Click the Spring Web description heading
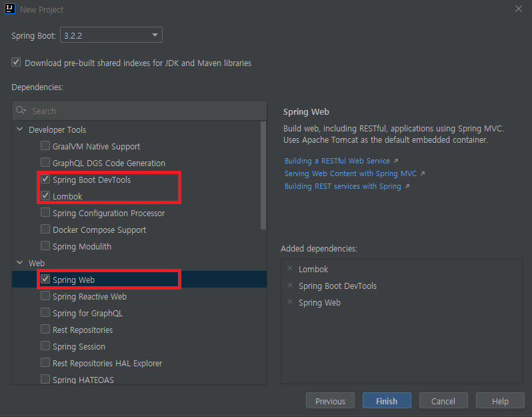The image size is (532, 417). coord(306,111)
